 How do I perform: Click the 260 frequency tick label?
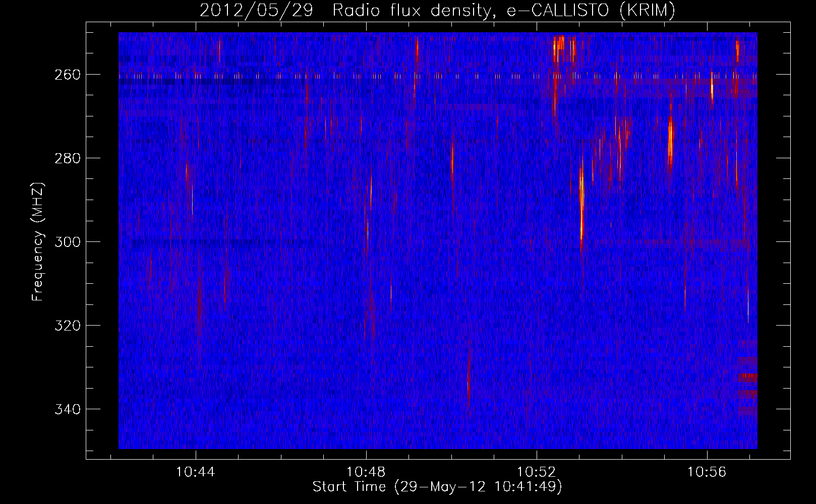click(67, 75)
